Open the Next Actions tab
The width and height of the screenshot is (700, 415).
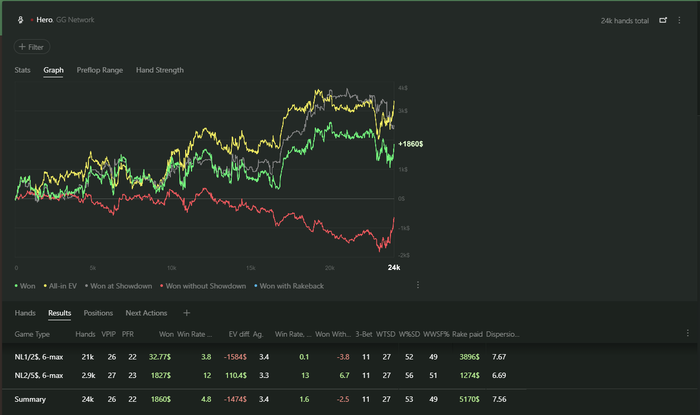click(x=146, y=313)
